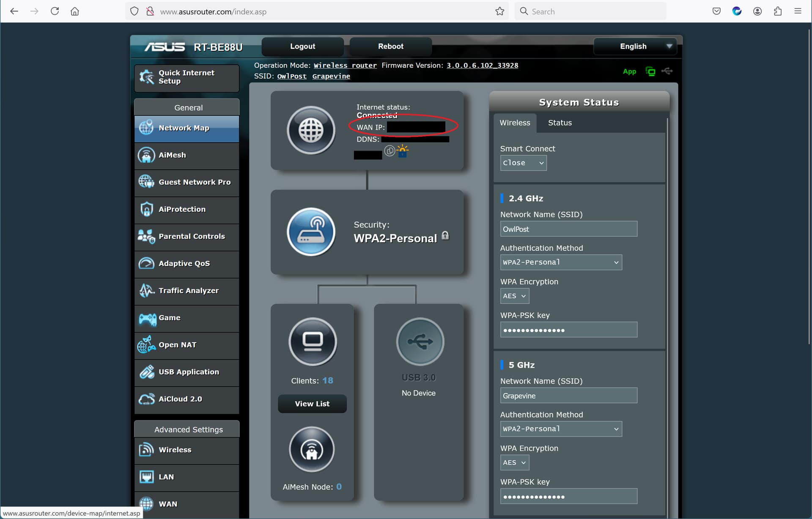Image resolution: width=812 pixels, height=519 pixels.
Task: Click the shield tracking protection icon
Action: point(134,11)
